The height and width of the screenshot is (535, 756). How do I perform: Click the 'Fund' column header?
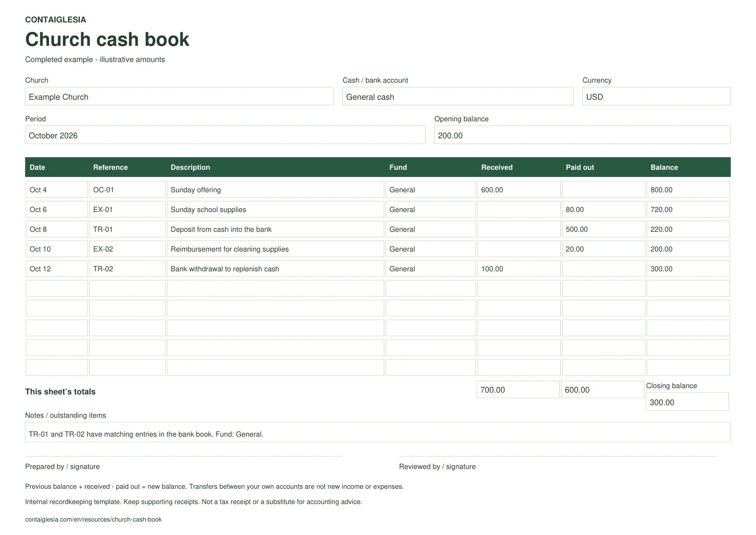(398, 168)
